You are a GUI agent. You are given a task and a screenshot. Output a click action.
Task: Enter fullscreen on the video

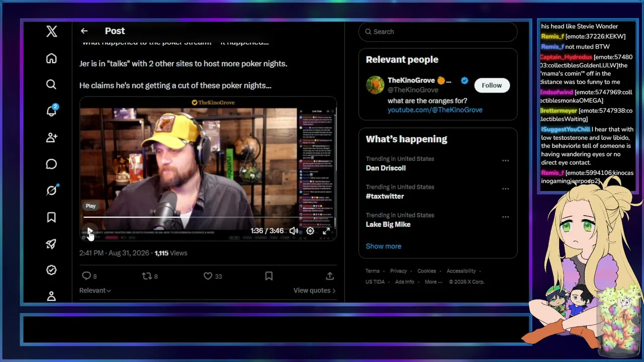pyautogui.click(x=326, y=231)
